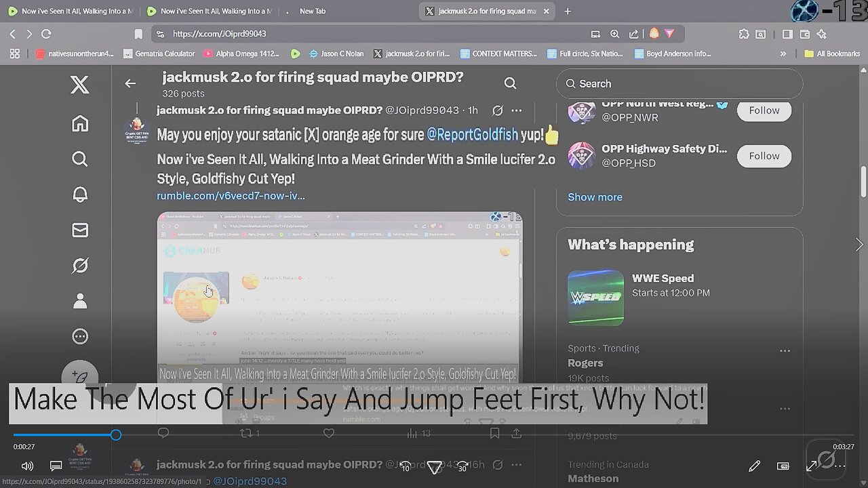
Task: Click the share icon in address bar
Action: (633, 34)
